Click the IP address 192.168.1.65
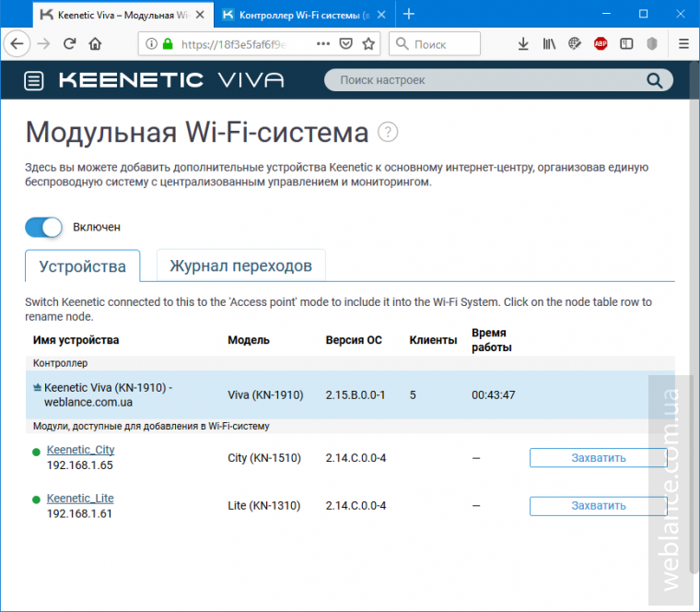 click(80, 465)
